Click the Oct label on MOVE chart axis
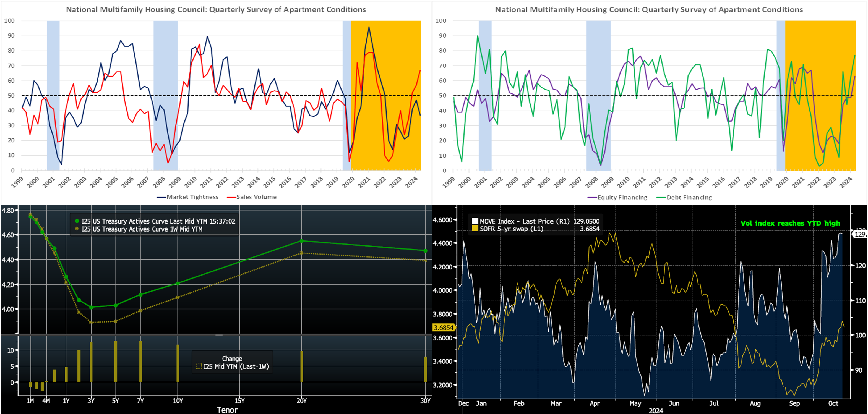The width and height of the screenshot is (868, 414). click(x=833, y=403)
